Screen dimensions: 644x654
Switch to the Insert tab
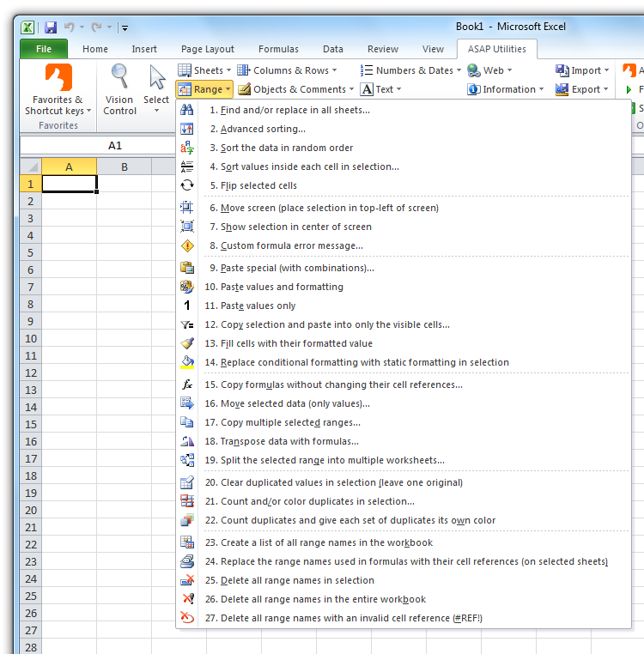coord(144,49)
